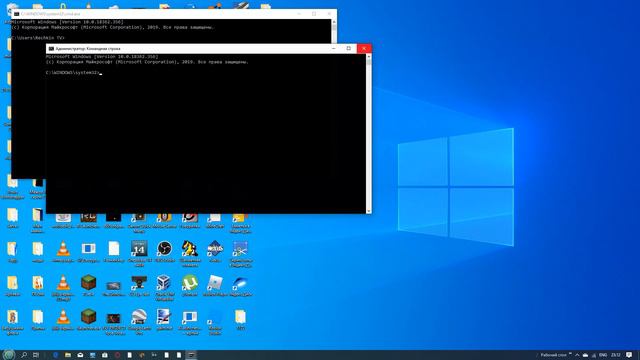Viewport: 640px width, 360px height.
Task: Open Microsoft Store from the taskbar
Action: pyautogui.click(x=105, y=355)
